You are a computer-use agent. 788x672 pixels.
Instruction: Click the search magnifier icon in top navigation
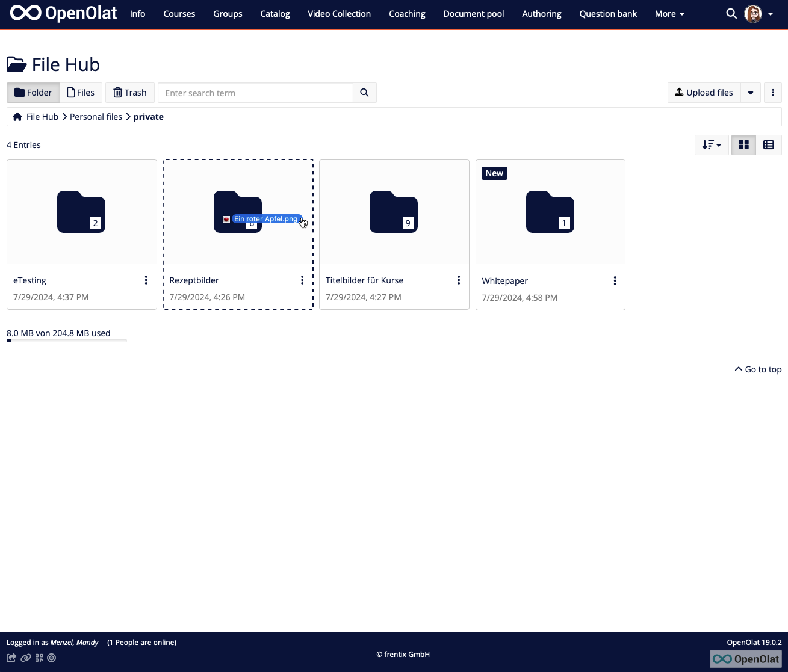pyautogui.click(x=731, y=13)
